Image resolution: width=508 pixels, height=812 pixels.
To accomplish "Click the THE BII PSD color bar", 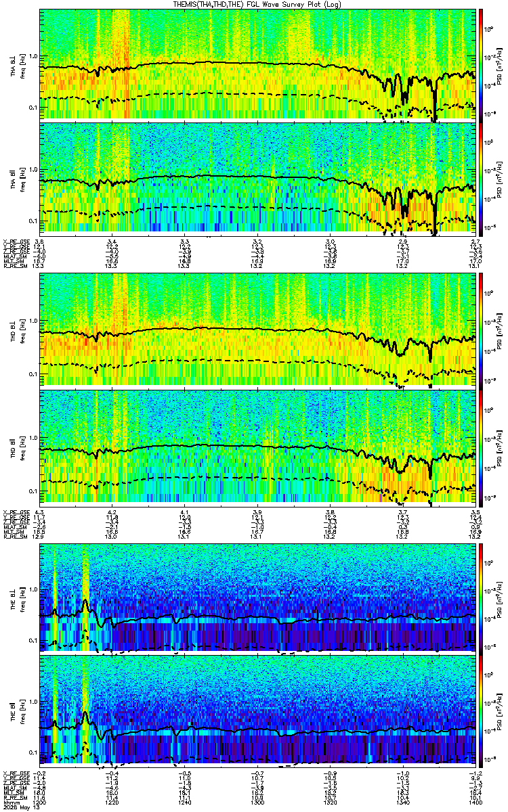I will point(481,710).
